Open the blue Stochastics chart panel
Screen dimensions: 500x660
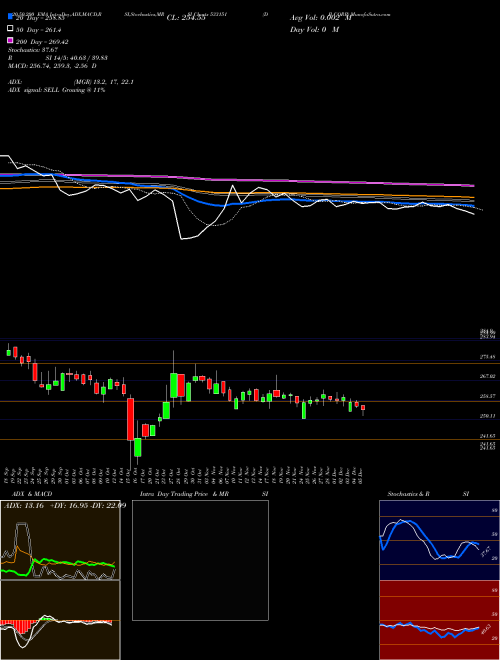439,540
